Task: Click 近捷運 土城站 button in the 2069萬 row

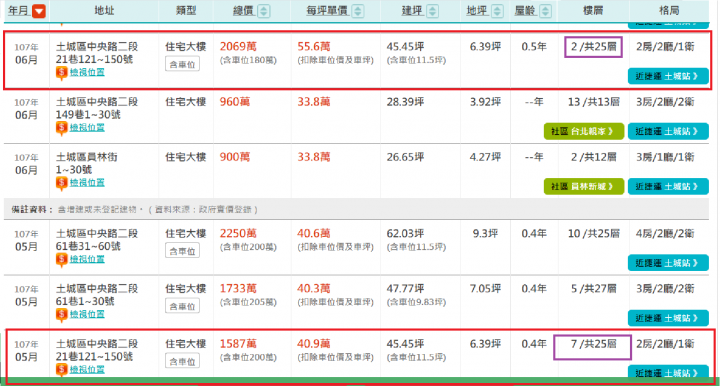Action: tap(668, 76)
